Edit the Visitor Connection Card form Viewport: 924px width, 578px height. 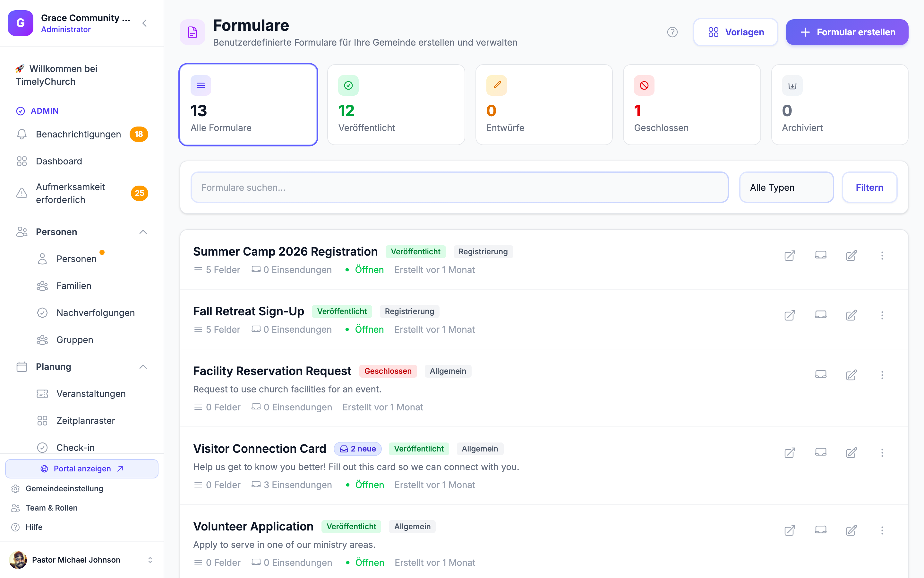pos(851,453)
